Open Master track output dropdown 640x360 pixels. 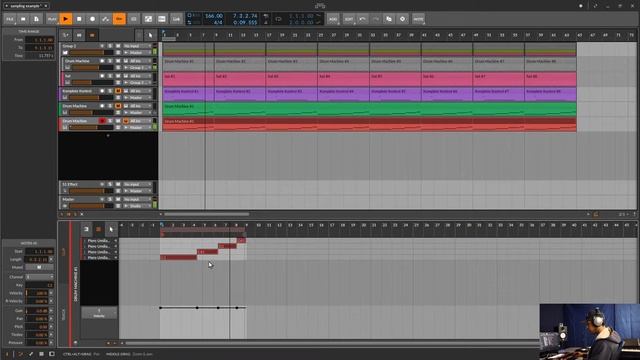click(138, 206)
